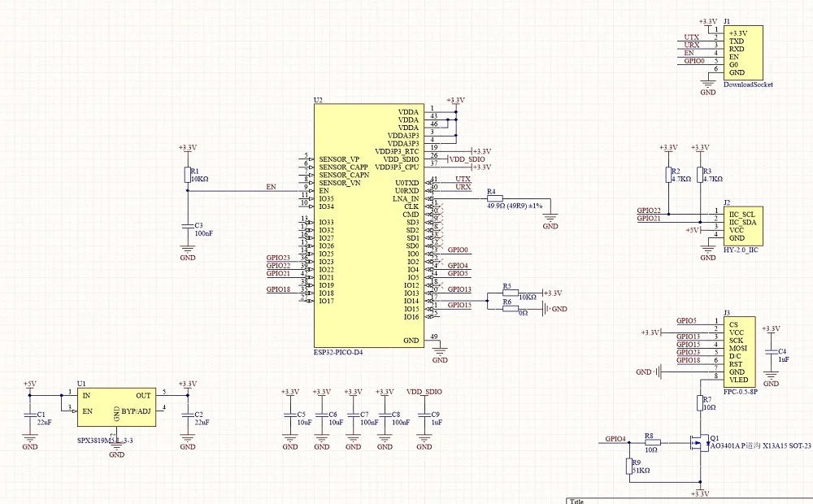Select the U2 ESP32-PICO-D4 chip body
Viewport: 813px width, 504px height.
(x=369, y=225)
